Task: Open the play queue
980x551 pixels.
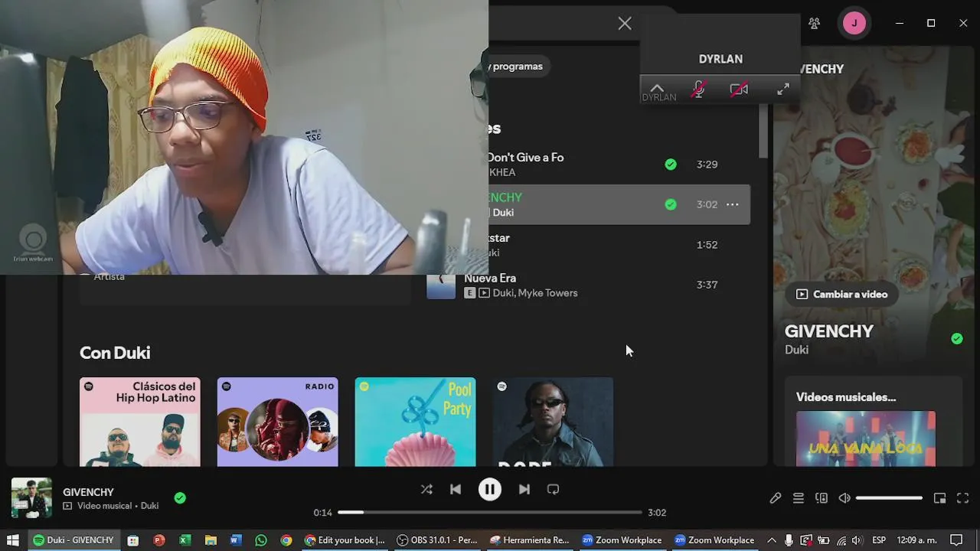Action: pos(799,498)
